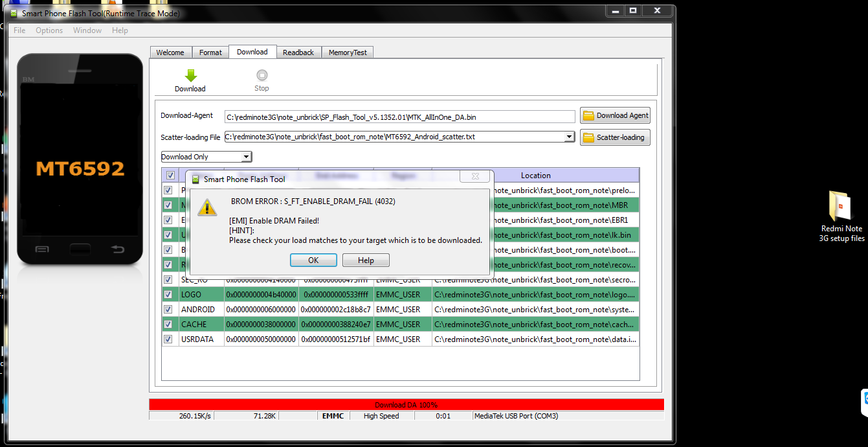868x447 pixels.
Task: Click the red Download DA progress bar
Action: [x=406, y=405]
